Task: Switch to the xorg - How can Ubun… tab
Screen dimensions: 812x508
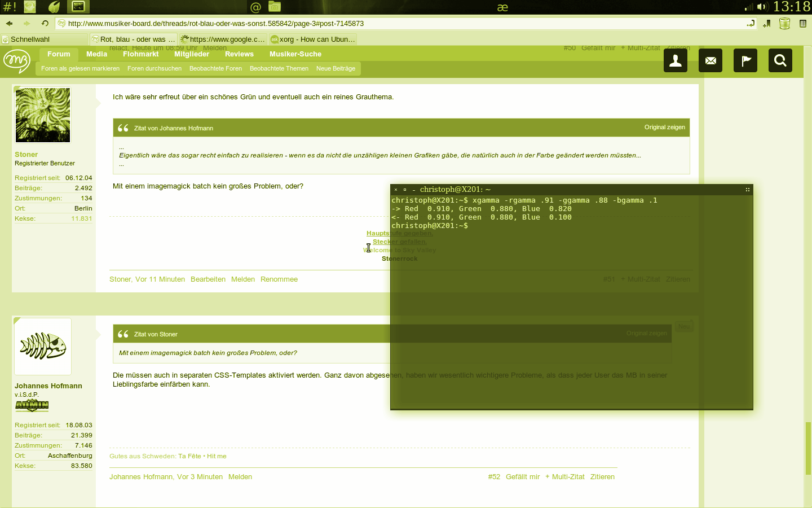Action: tap(312, 39)
